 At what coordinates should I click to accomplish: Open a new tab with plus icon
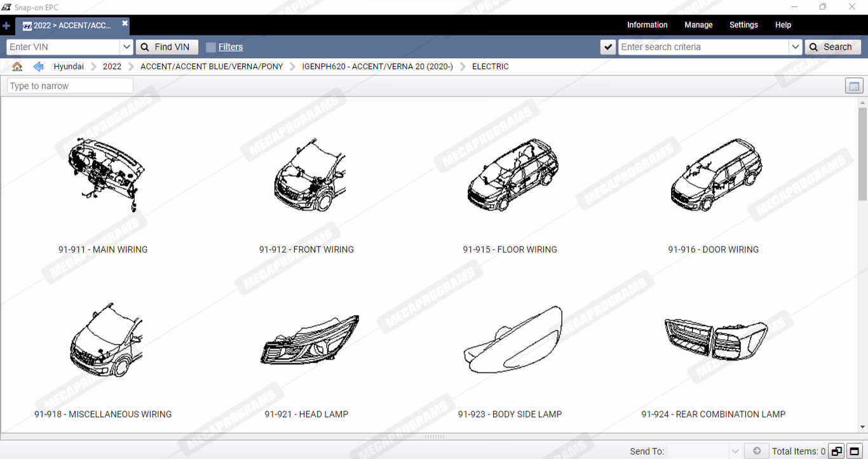[6, 26]
